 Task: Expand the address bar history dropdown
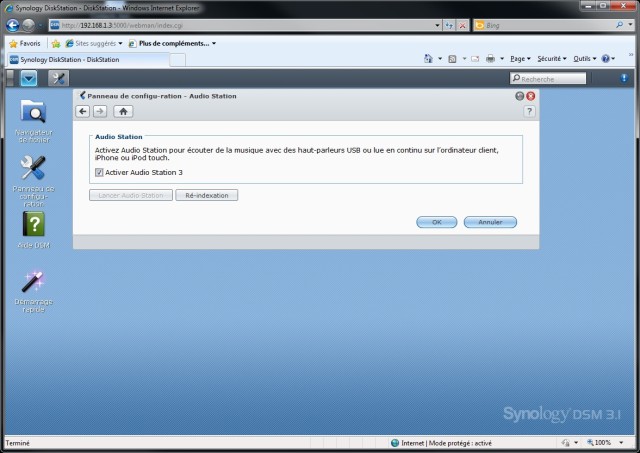tap(438, 25)
